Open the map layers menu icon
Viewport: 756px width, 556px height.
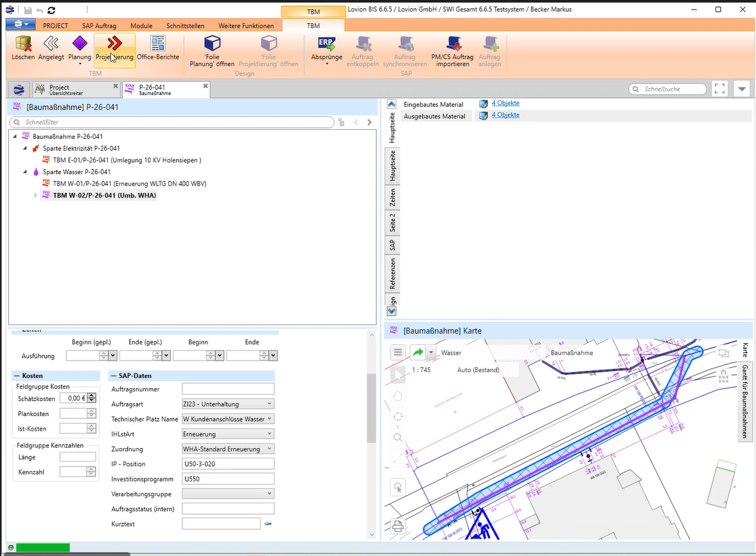tap(398, 352)
